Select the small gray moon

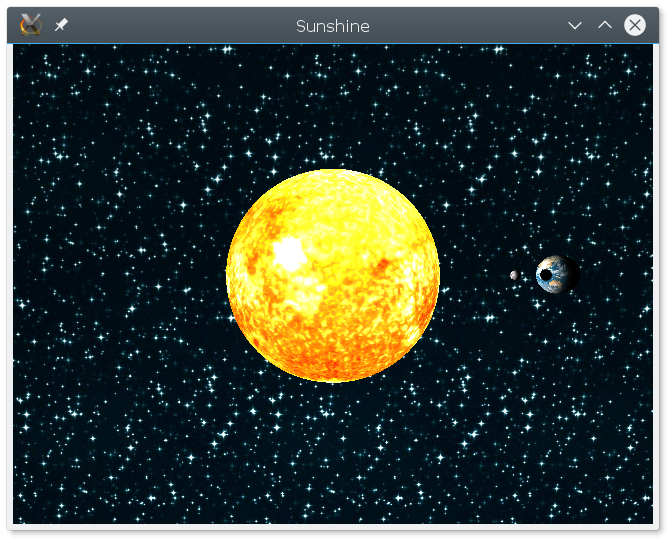pos(514,275)
